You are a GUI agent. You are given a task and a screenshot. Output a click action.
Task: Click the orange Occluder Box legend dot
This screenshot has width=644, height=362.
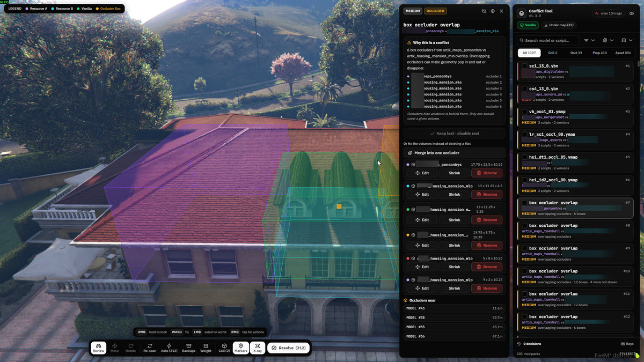(x=97, y=9)
